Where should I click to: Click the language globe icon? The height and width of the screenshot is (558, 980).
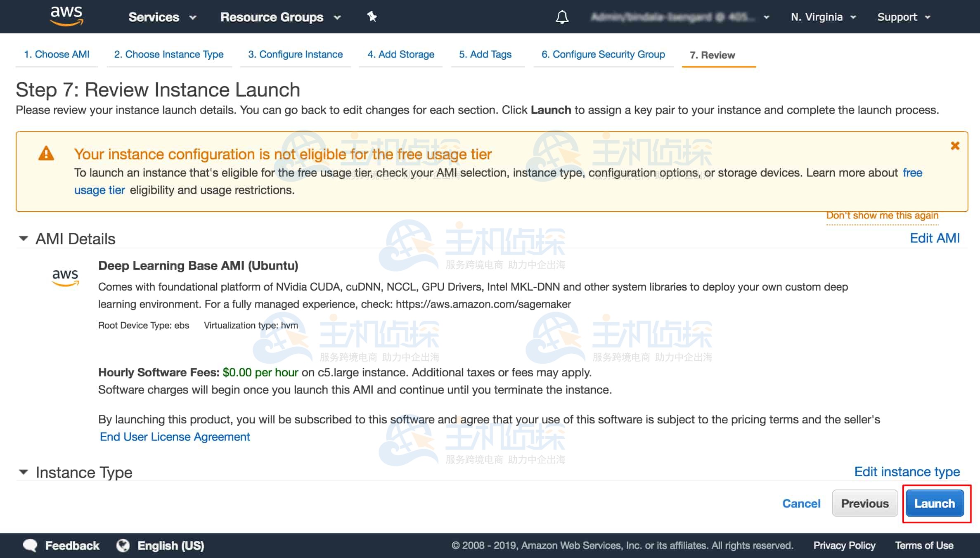123,545
